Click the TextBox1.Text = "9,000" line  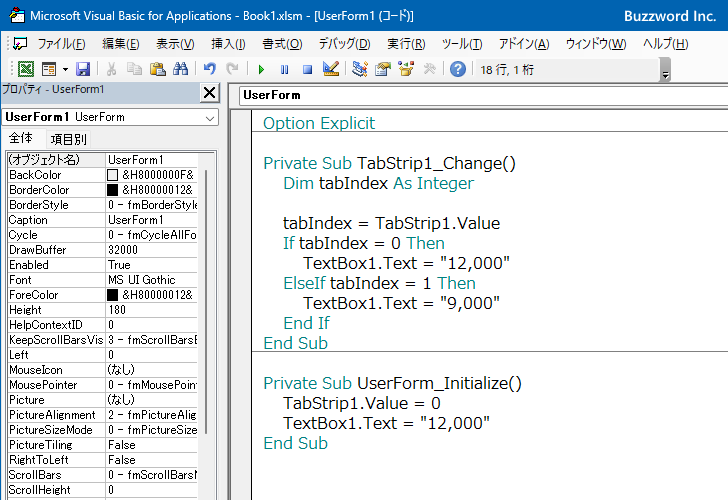402,303
